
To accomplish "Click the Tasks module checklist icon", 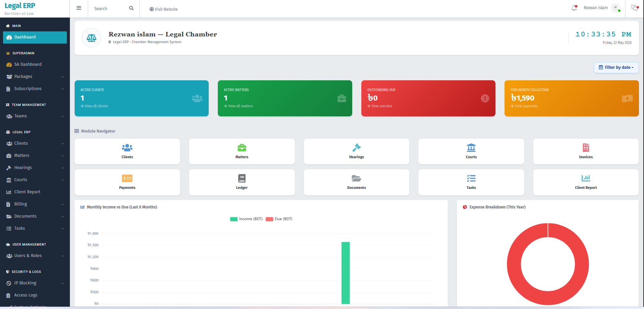I will click(x=471, y=178).
